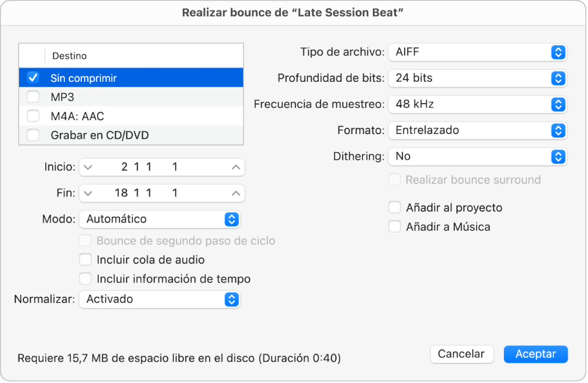This screenshot has width=588, height=383.
Task: Enable the MP3 destination checkbox
Action: click(x=33, y=97)
